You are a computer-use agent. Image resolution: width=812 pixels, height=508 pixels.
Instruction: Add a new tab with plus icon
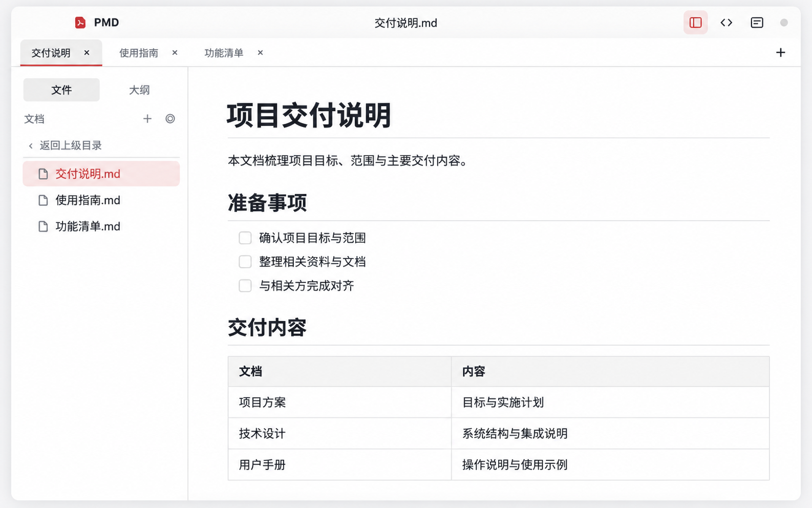tap(780, 52)
